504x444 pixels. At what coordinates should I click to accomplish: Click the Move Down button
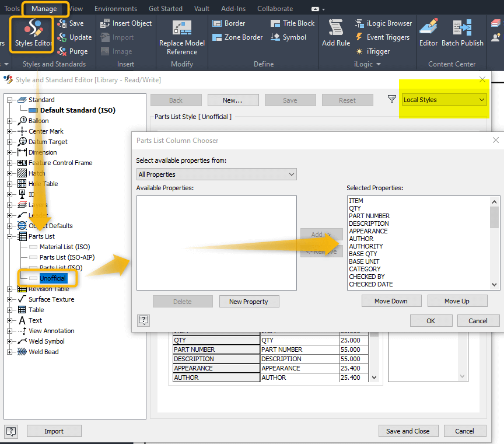click(x=391, y=301)
